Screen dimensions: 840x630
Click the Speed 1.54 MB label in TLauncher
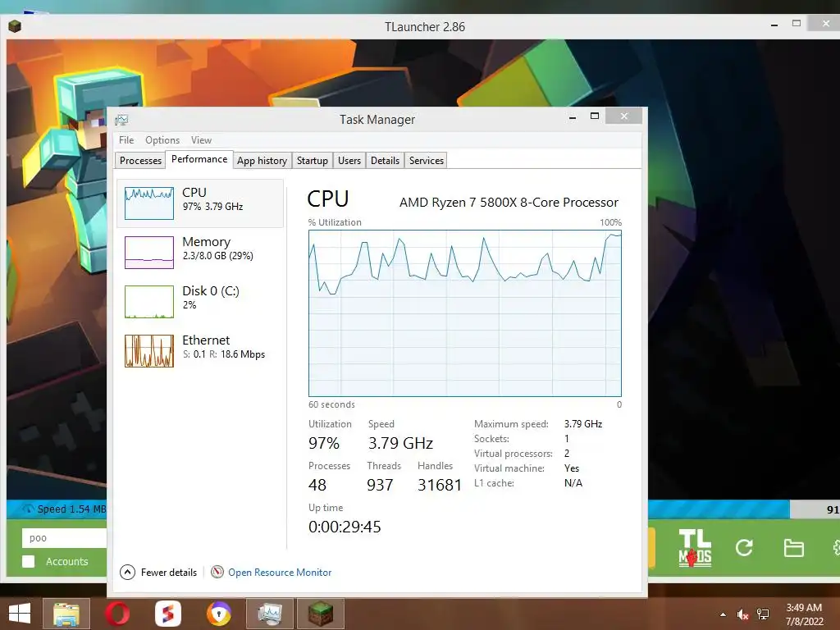point(71,509)
